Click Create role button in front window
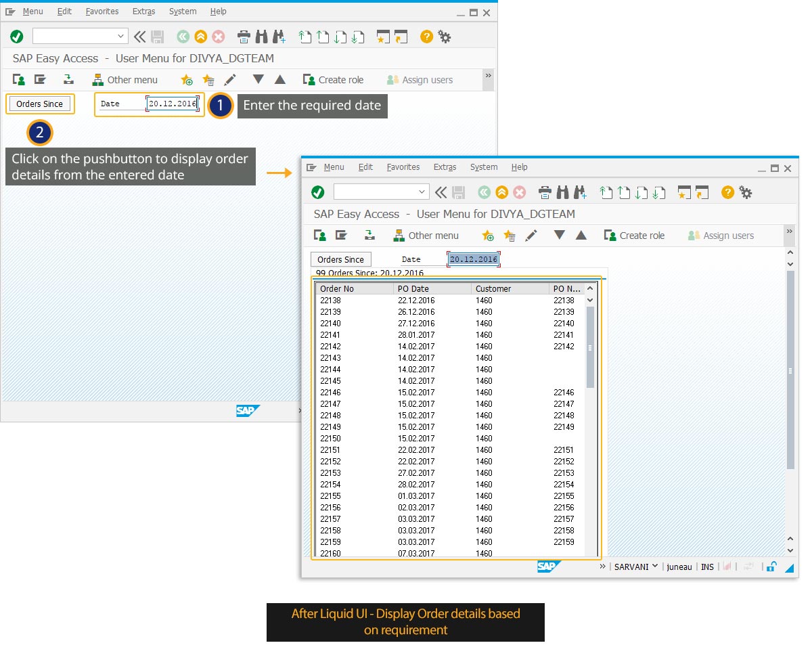Viewport: 812px width, 662px height. pos(634,236)
